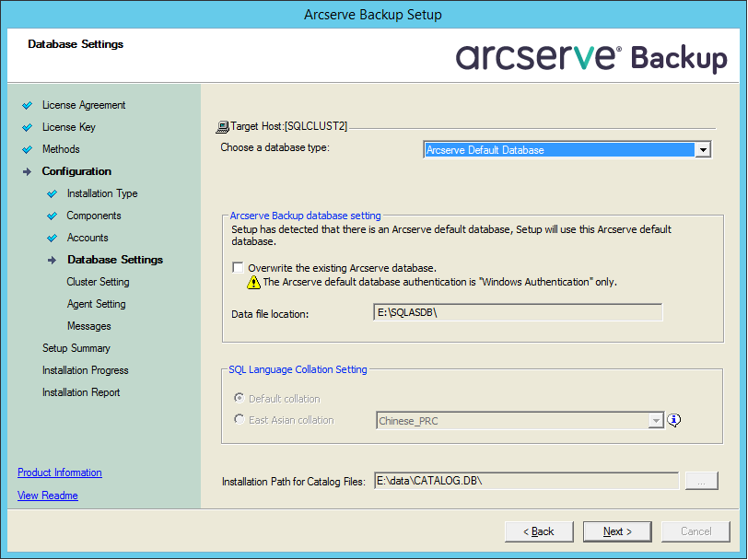Go to Cluster Setting step
Screen dimensions: 748x560
coord(98,282)
